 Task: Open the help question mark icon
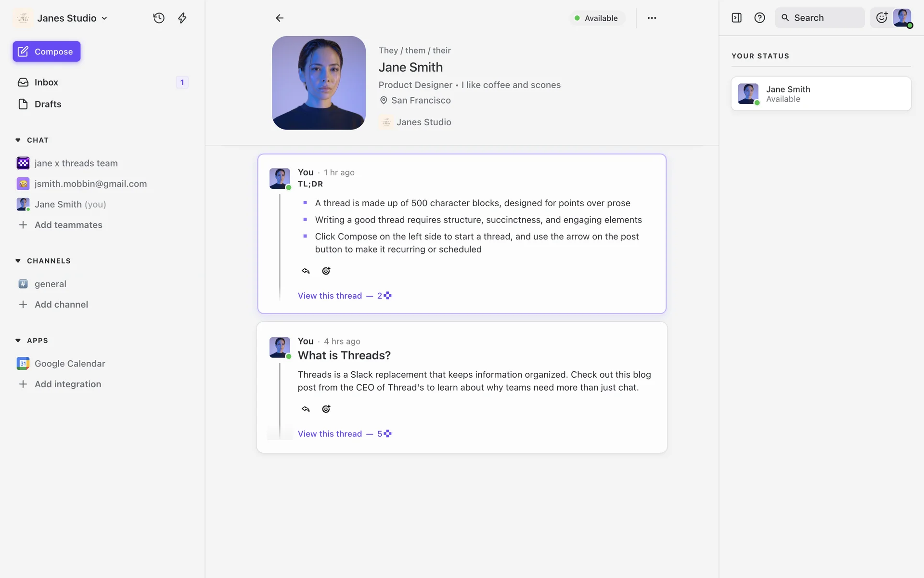[x=759, y=18]
